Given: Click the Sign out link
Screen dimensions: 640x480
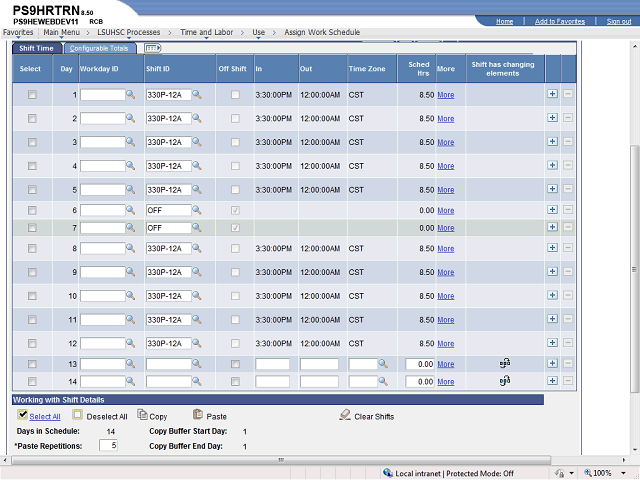Looking at the screenshot, I should point(619,21).
